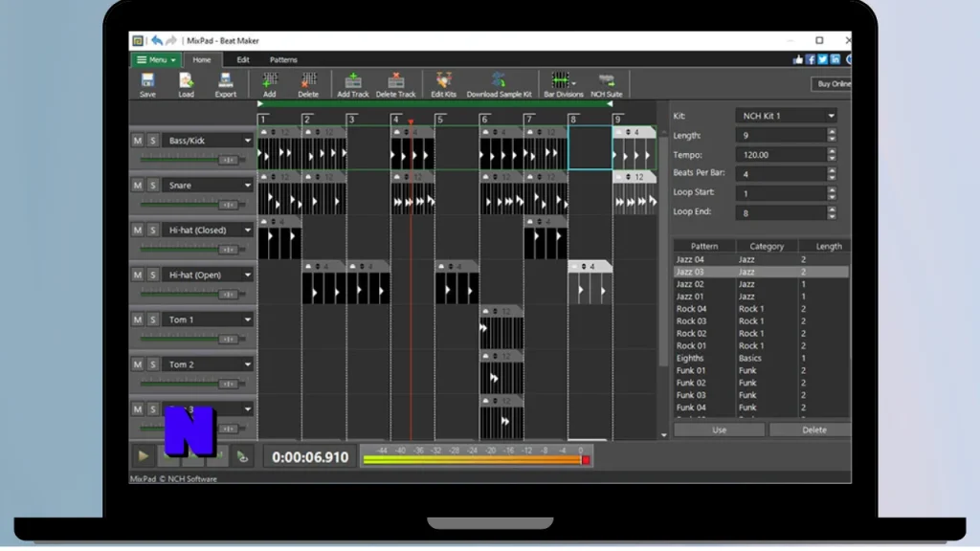Click the Play button in transport
980x551 pixels.
(144, 456)
